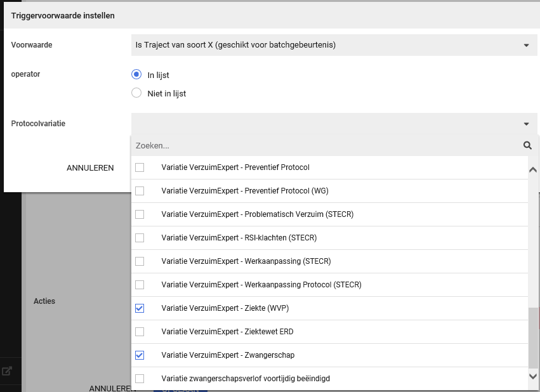Choose RSI-klachten (STECR) list entry
The height and width of the screenshot is (392, 540).
click(239, 238)
